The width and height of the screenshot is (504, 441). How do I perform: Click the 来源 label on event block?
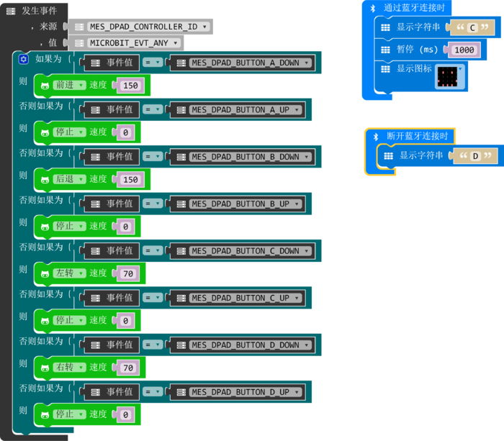point(48,27)
